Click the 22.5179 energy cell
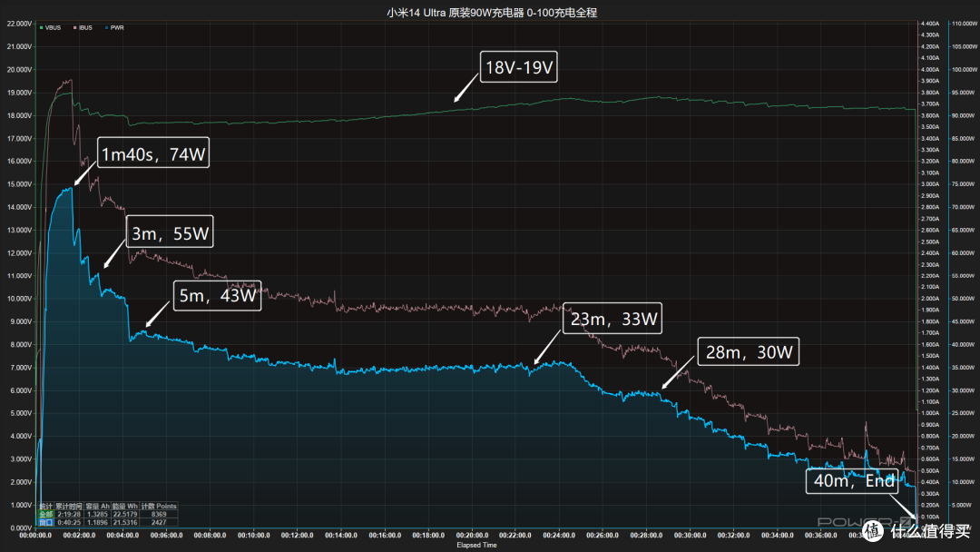 [x=125, y=514]
